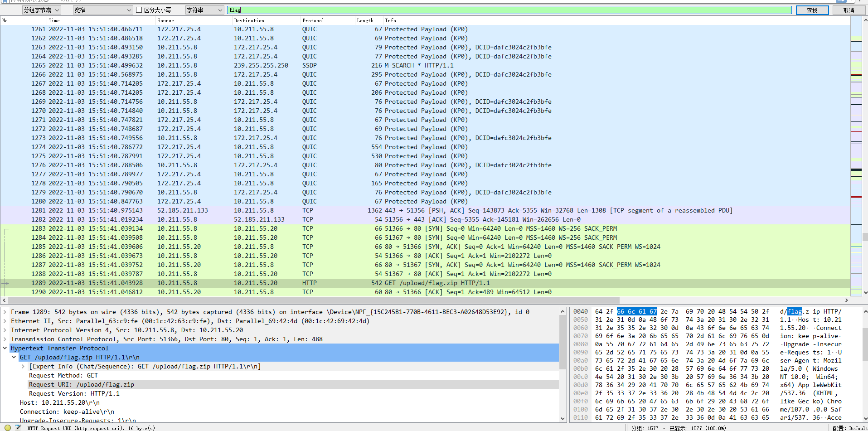Click the 查找 find button
Screen dimensions: 868x431
pyautogui.click(x=812, y=10)
